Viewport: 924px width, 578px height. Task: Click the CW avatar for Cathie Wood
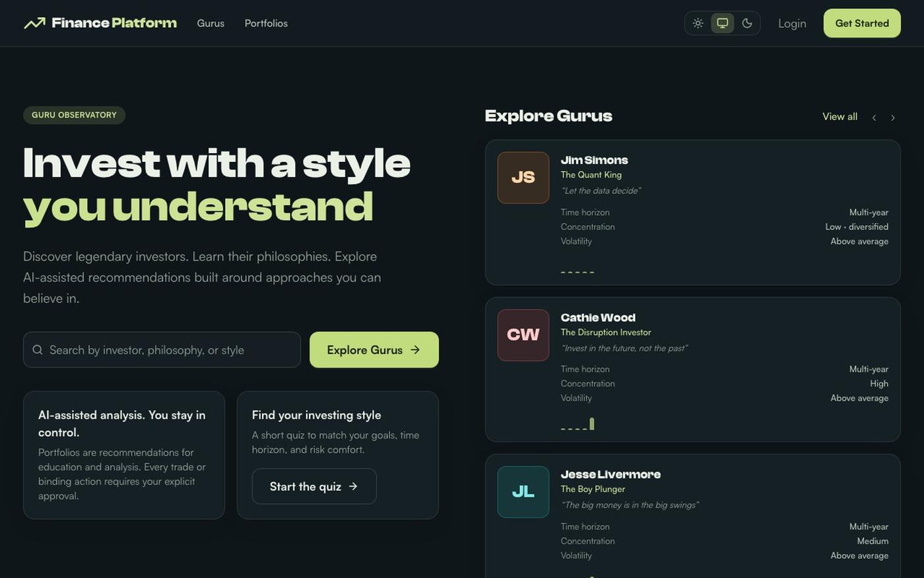click(x=523, y=335)
